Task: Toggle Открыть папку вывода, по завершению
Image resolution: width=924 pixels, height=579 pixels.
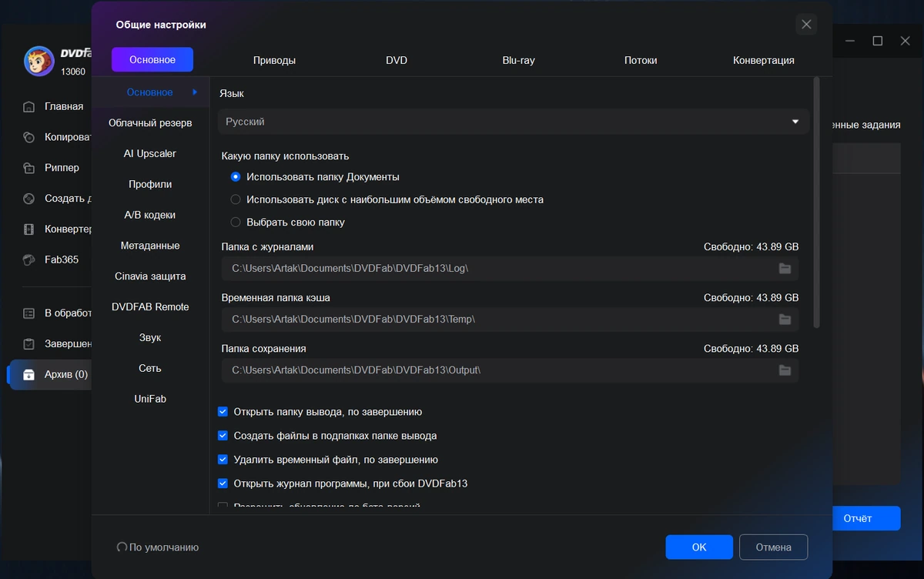Action: (x=223, y=412)
